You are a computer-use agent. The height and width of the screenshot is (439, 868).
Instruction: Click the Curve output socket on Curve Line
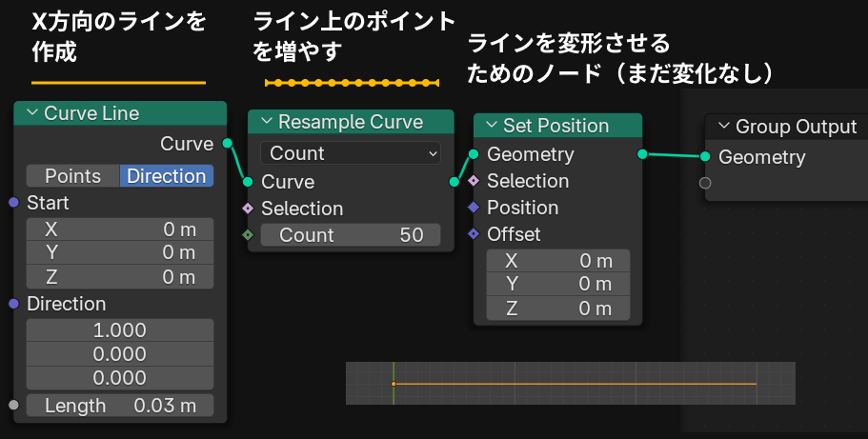click(227, 144)
